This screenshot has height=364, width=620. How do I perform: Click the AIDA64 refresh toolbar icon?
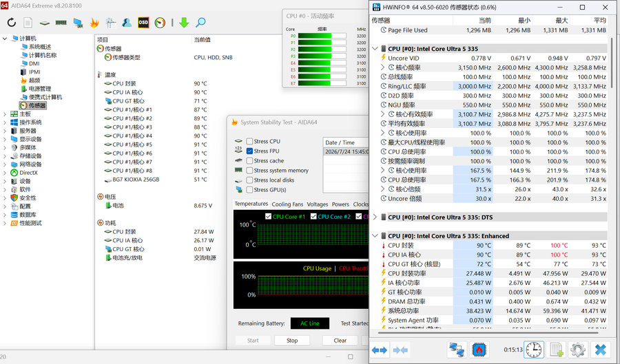click(x=12, y=23)
